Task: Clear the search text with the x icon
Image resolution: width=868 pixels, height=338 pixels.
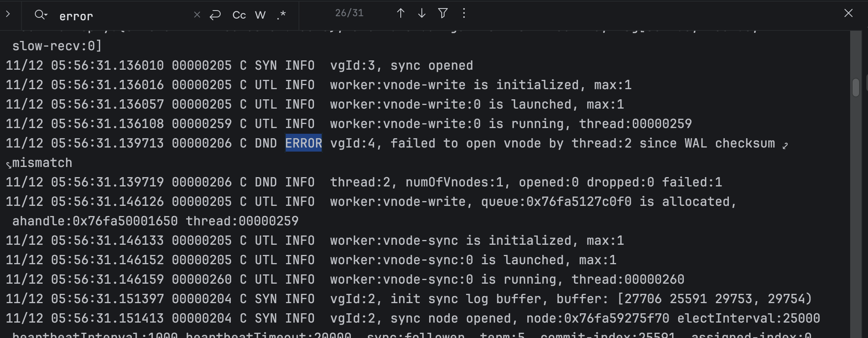Action: [x=197, y=15]
